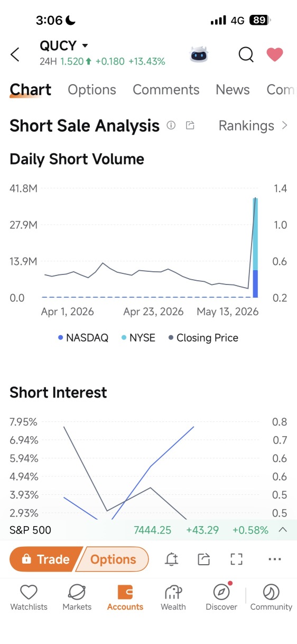Tap the Options button next to Trade

click(x=113, y=559)
